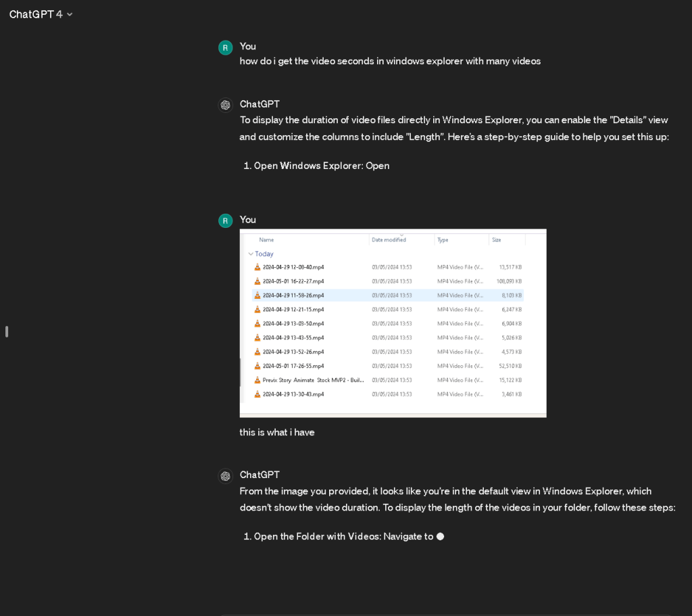Click VLC icon for 2024-04-29 13-03-50.mp4

tap(257, 324)
